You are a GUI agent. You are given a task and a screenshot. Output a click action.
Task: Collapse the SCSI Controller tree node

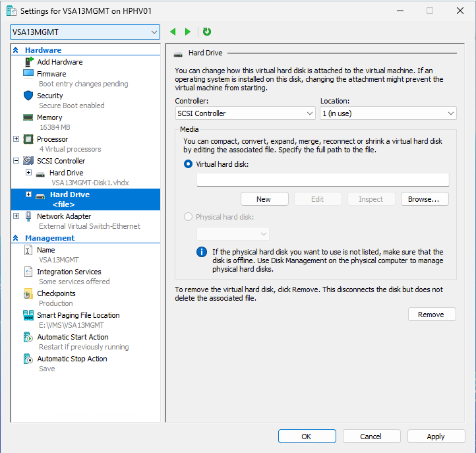pos(16,161)
